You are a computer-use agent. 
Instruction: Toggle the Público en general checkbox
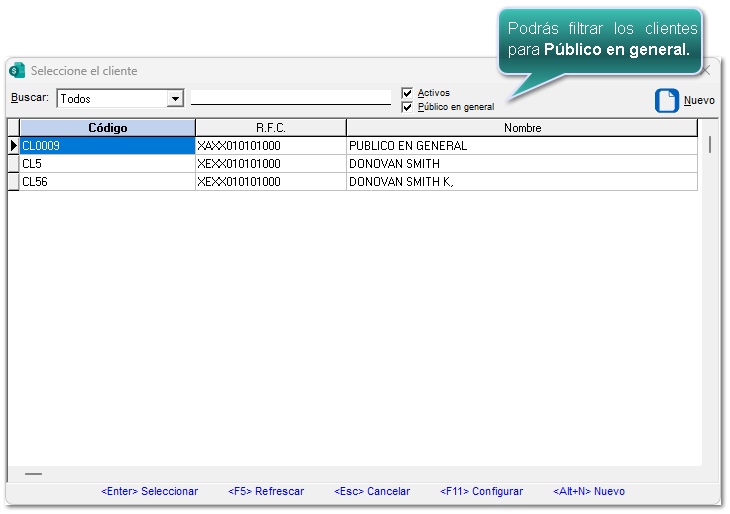coord(407,107)
